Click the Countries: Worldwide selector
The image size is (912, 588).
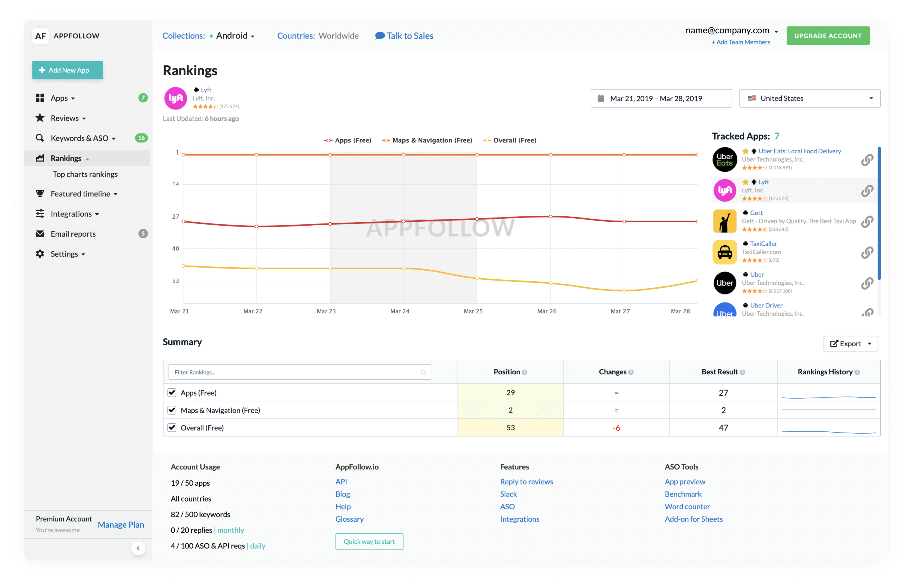[x=318, y=36]
